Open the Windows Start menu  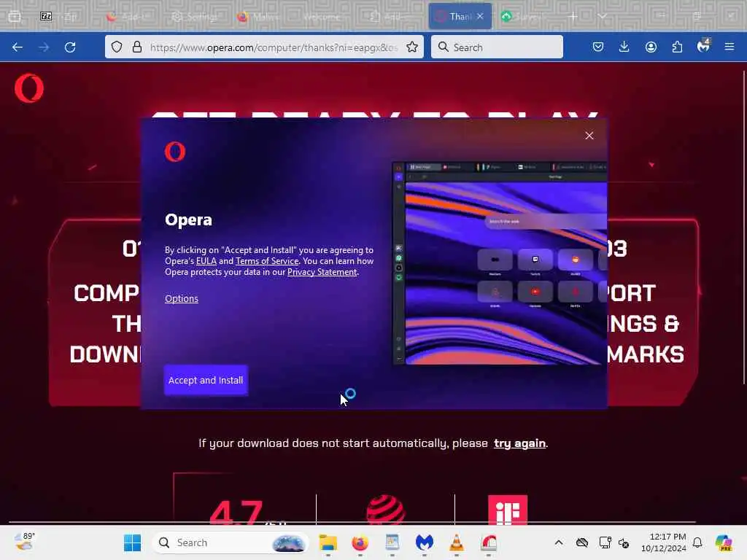coord(132,542)
